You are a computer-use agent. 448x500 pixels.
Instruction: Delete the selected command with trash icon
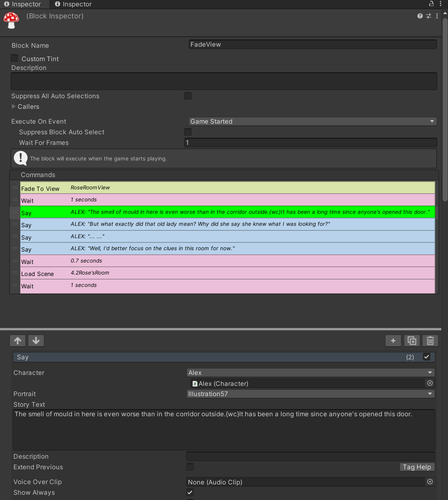point(430,341)
